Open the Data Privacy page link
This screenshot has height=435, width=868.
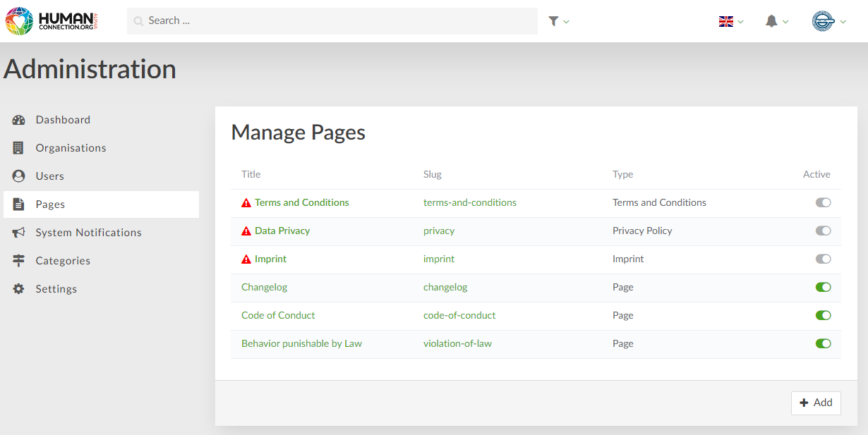282,231
